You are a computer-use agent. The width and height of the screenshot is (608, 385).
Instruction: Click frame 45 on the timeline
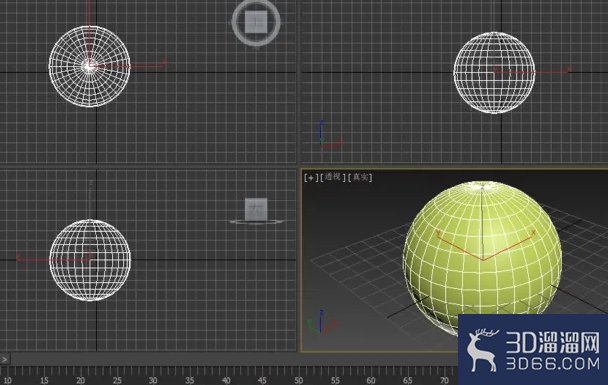(262, 380)
